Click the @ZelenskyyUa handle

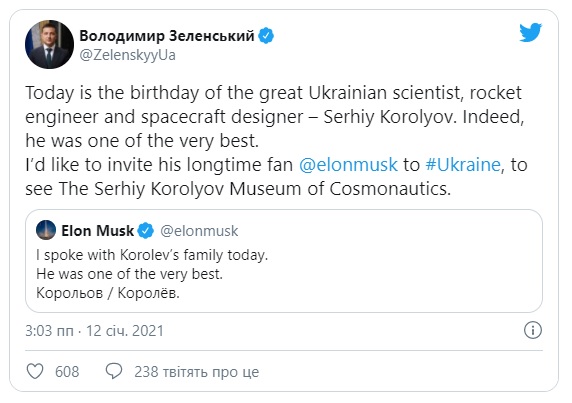point(127,55)
